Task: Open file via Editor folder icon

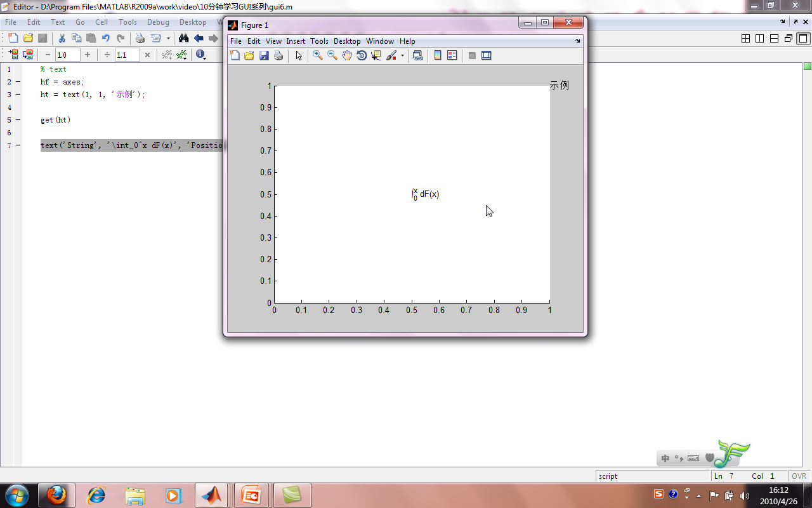Action: click(x=28, y=39)
